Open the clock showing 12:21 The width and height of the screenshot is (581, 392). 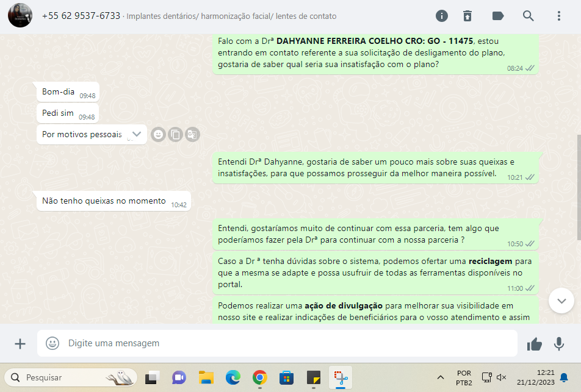click(x=536, y=377)
